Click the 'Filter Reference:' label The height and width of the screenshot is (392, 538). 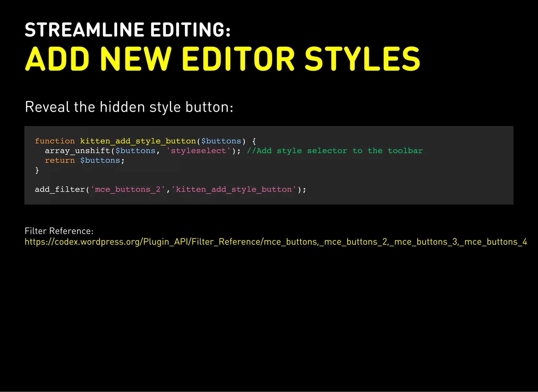pyautogui.click(x=59, y=231)
